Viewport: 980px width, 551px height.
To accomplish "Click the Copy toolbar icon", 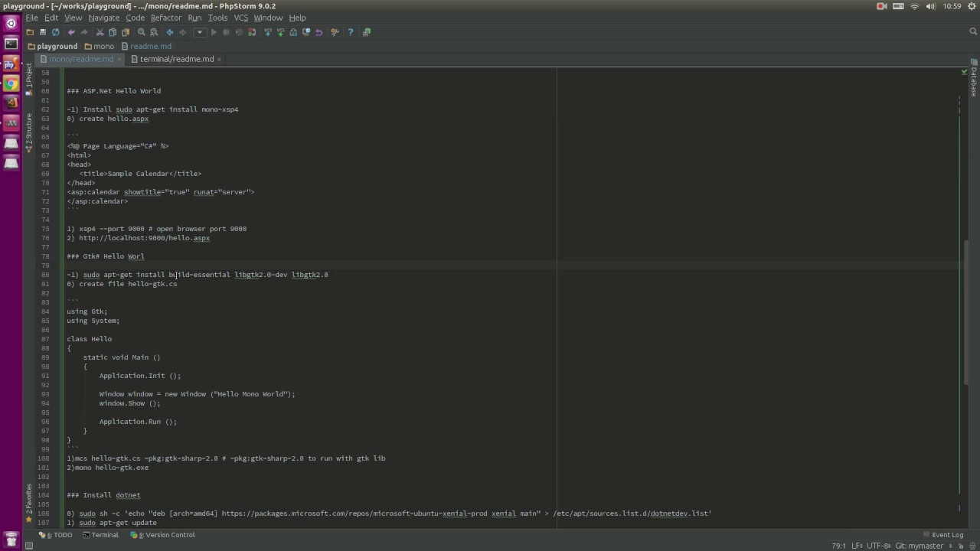I will click(x=113, y=32).
